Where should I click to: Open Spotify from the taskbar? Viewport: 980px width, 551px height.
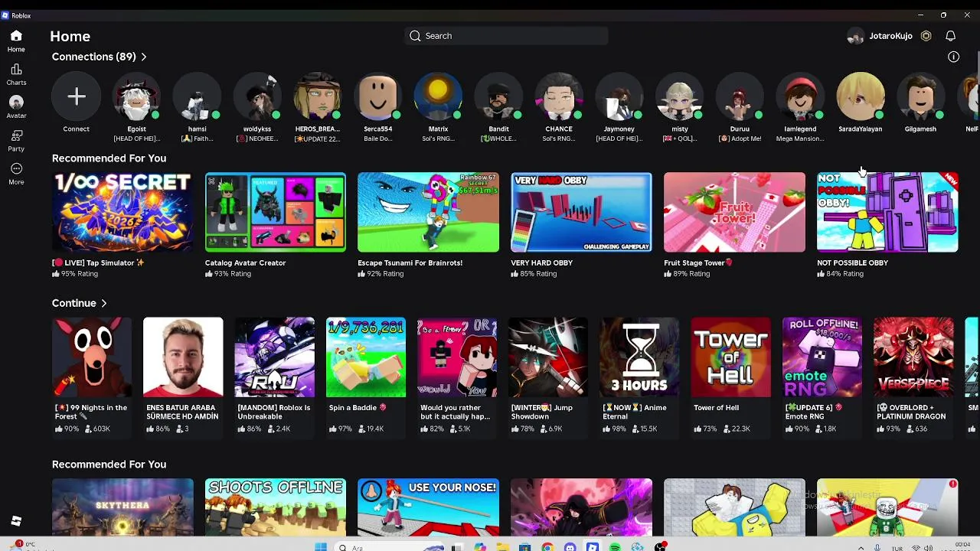[615, 547]
